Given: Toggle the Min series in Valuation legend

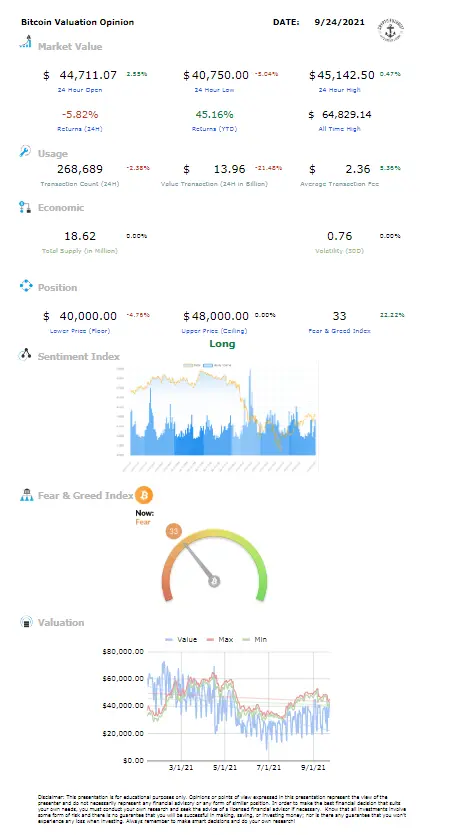Looking at the screenshot, I should tap(255, 640).
